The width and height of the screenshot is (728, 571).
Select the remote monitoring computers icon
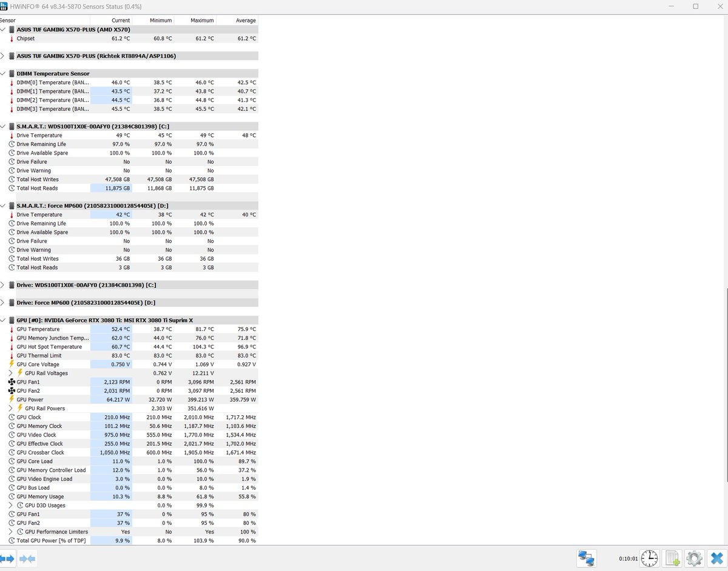(x=586, y=558)
